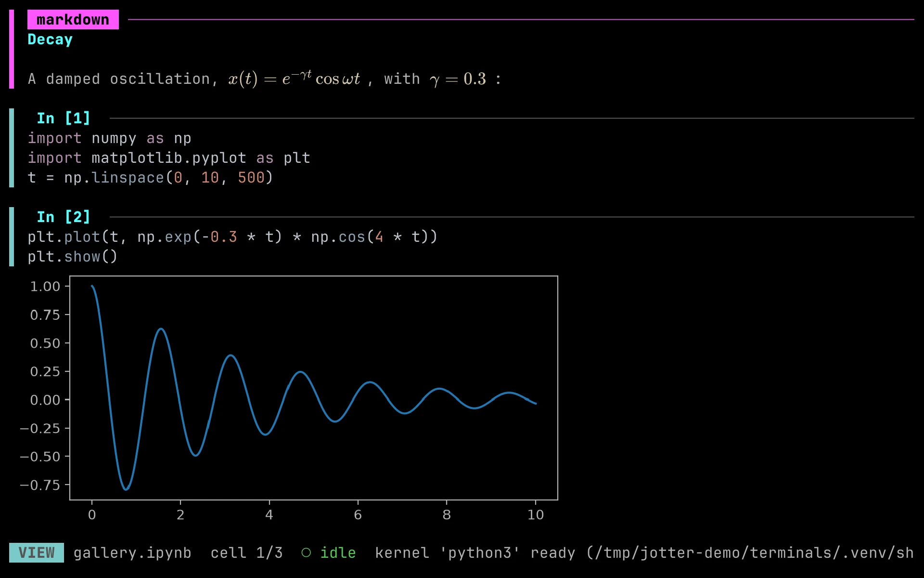Click the damped oscillation formula line
The height and width of the screenshot is (578, 924).
pos(264,79)
